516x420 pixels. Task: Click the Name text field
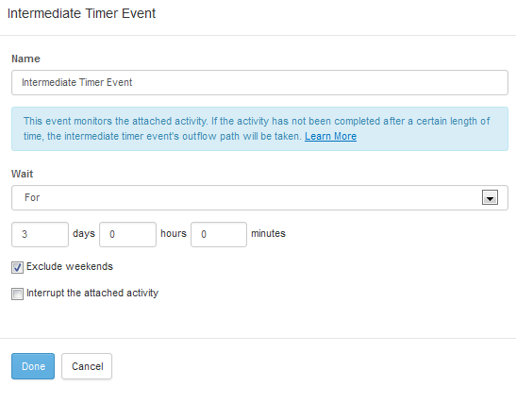tap(259, 83)
